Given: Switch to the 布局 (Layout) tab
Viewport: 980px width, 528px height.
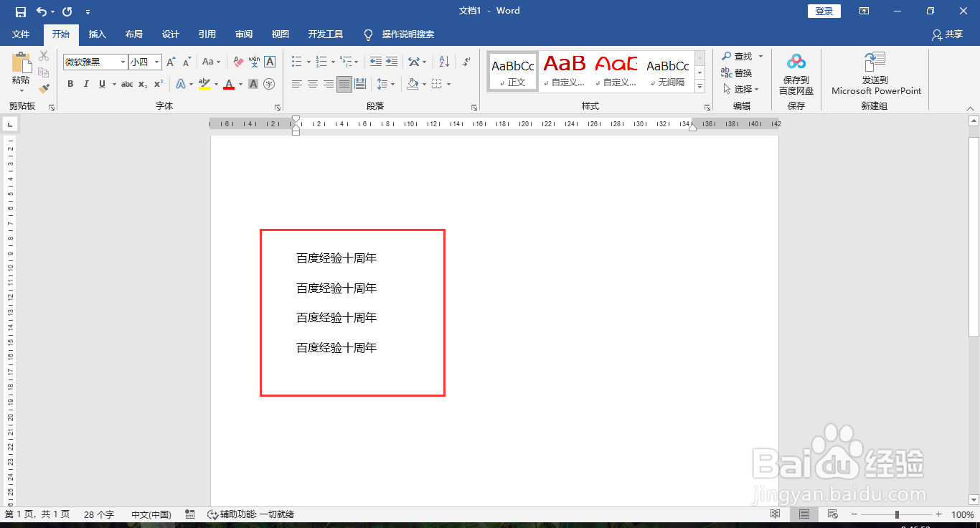Looking at the screenshot, I should coord(133,34).
